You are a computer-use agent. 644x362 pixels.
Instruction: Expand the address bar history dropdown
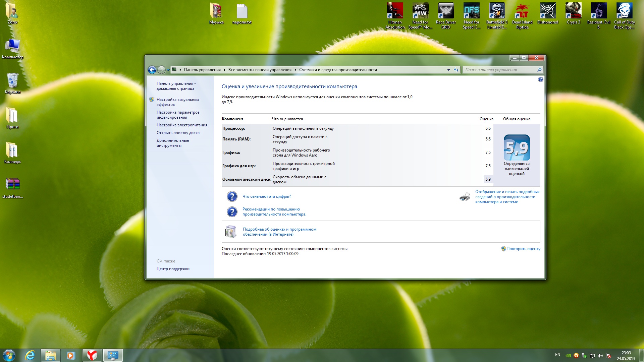pos(448,70)
